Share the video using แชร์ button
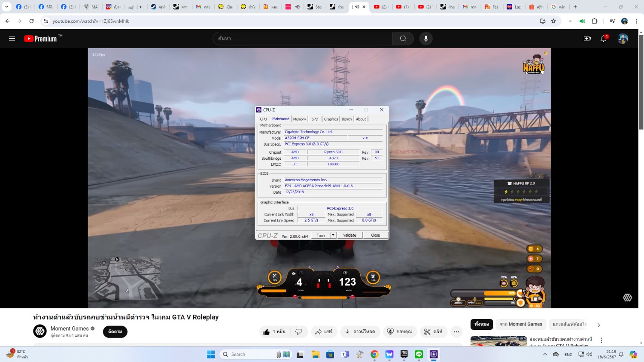The height and width of the screenshot is (362, 644). (323, 332)
